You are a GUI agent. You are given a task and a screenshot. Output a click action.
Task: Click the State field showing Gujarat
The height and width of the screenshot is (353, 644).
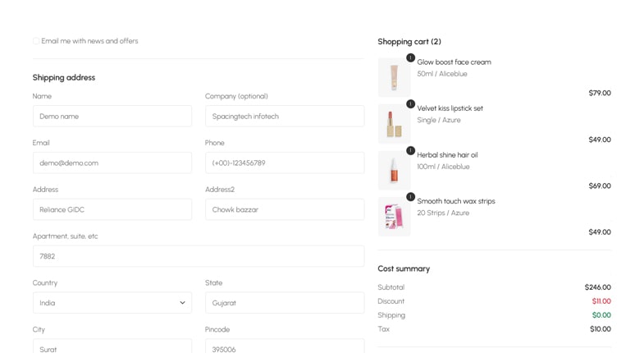(x=284, y=303)
